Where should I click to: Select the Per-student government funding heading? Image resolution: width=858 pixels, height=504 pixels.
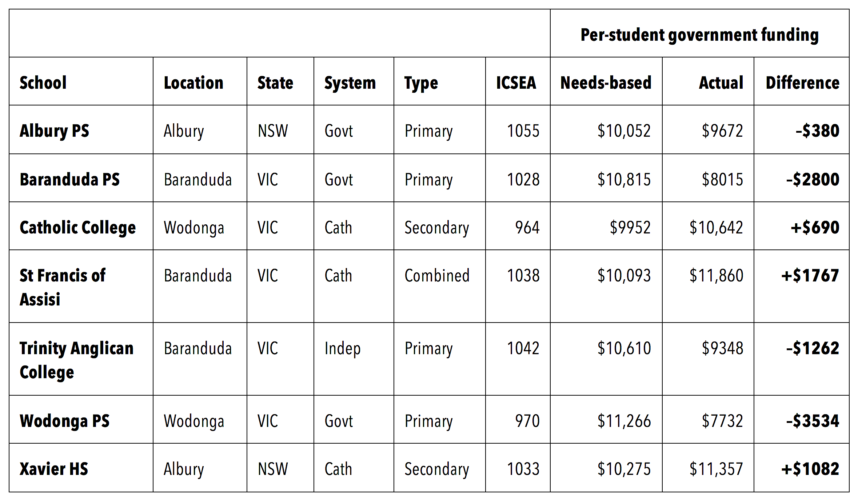[x=700, y=35]
